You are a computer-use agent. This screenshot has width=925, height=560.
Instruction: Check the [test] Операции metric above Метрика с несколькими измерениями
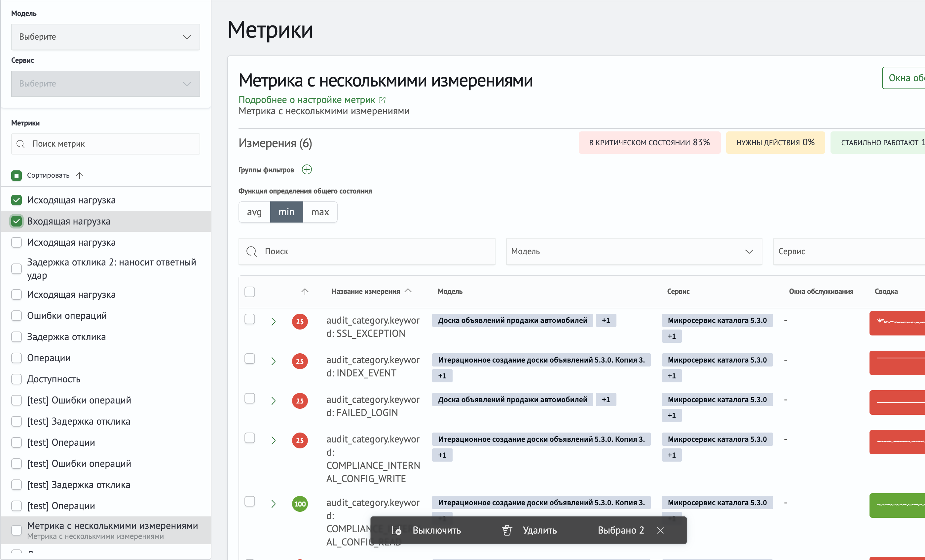tap(17, 506)
